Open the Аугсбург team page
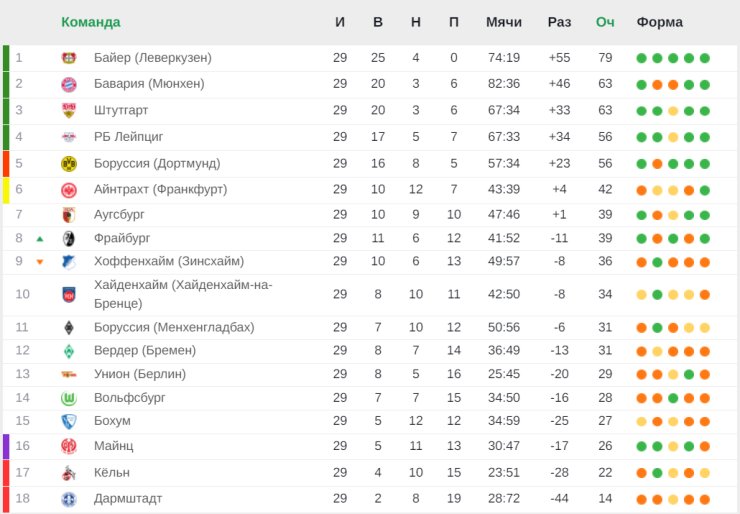Screen dimensions: 740x514 click(x=119, y=215)
